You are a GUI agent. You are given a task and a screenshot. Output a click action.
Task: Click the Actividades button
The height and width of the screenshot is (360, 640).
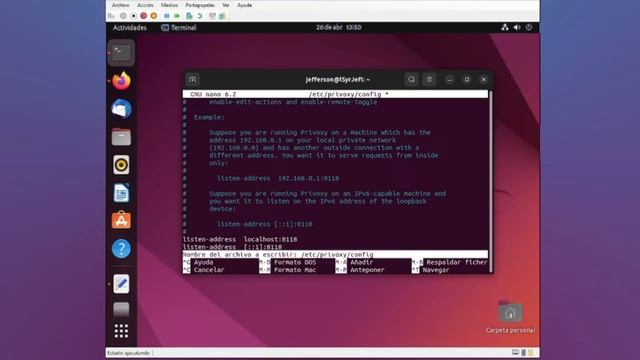coord(130,28)
